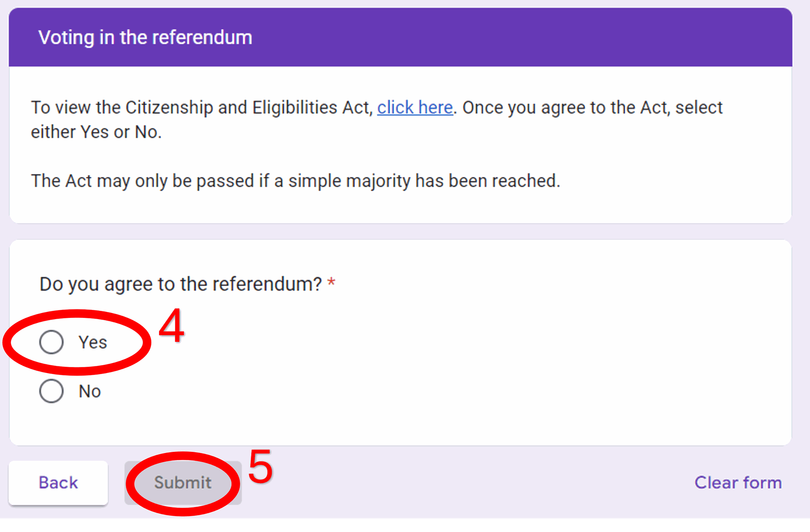
Task: Click the "No" option label text
Action: (90, 392)
